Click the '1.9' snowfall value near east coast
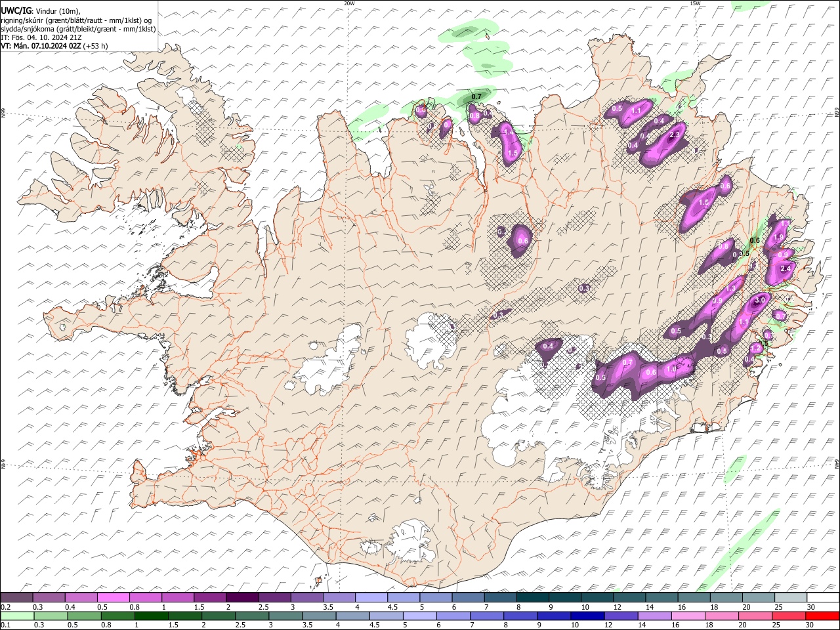840x630 pixels. (x=779, y=237)
